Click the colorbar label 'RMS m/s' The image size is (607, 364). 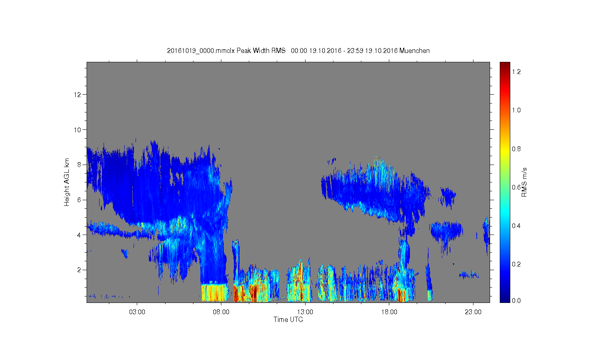[524, 182]
